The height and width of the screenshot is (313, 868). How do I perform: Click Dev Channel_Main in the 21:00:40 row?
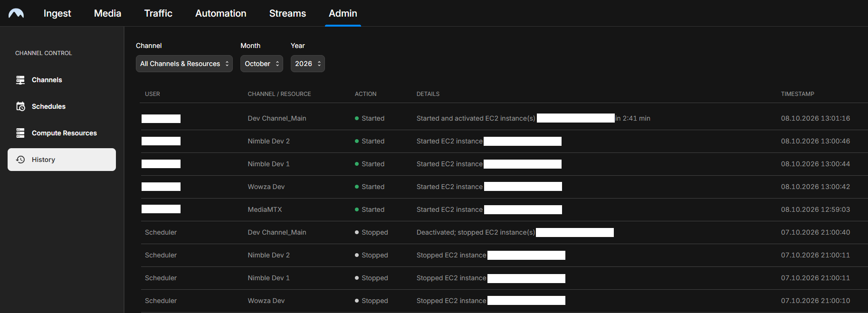click(277, 232)
